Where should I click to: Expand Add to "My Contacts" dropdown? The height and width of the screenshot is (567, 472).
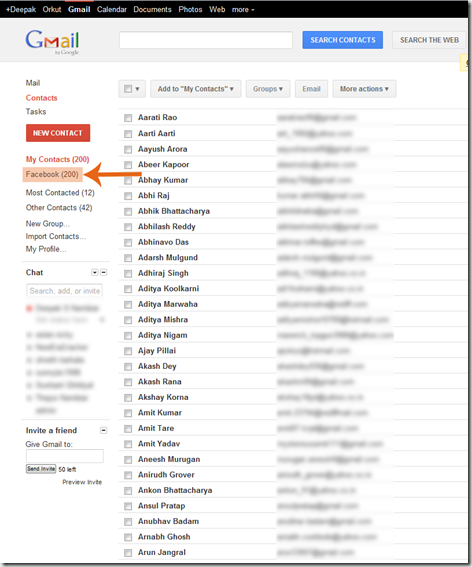196,89
